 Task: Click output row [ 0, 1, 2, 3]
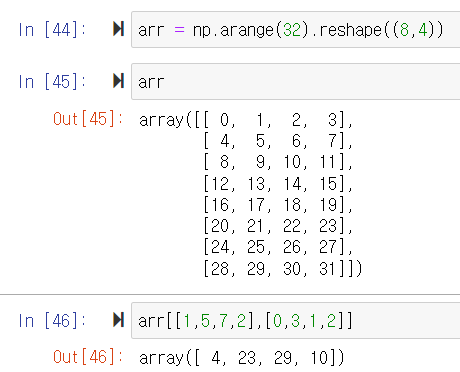(278, 120)
